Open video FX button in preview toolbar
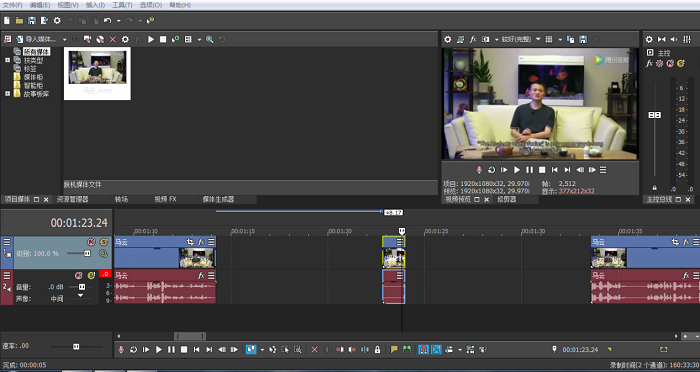This screenshot has width=700, height=372. 473,39
